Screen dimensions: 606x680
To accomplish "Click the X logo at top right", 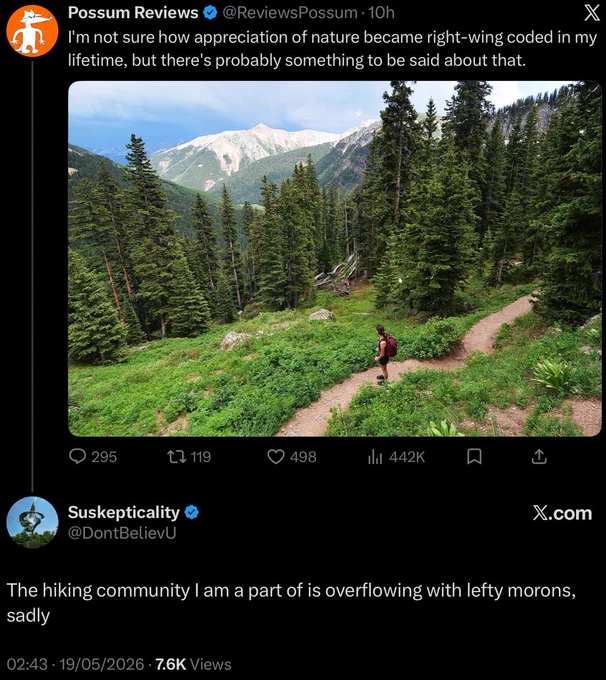I will tap(592, 13).
